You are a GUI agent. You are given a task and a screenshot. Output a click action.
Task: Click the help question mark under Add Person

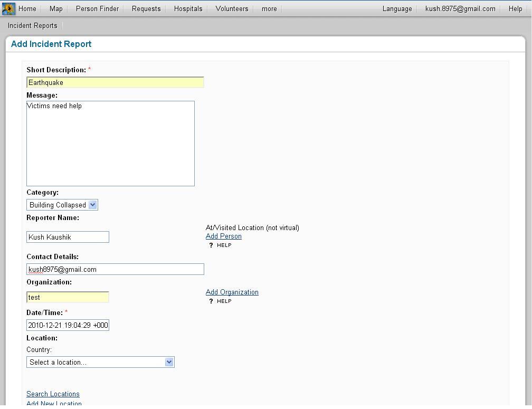point(211,245)
